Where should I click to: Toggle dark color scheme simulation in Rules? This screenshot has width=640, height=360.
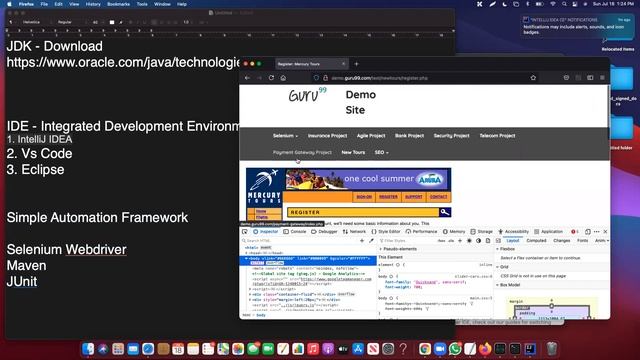click(x=478, y=241)
